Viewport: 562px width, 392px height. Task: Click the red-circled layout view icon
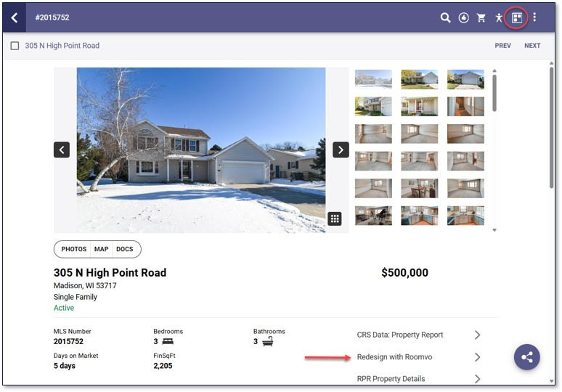516,17
